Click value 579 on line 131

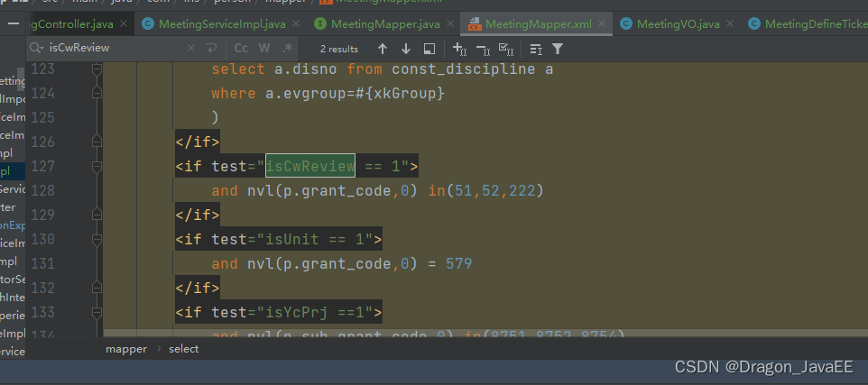(x=459, y=264)
